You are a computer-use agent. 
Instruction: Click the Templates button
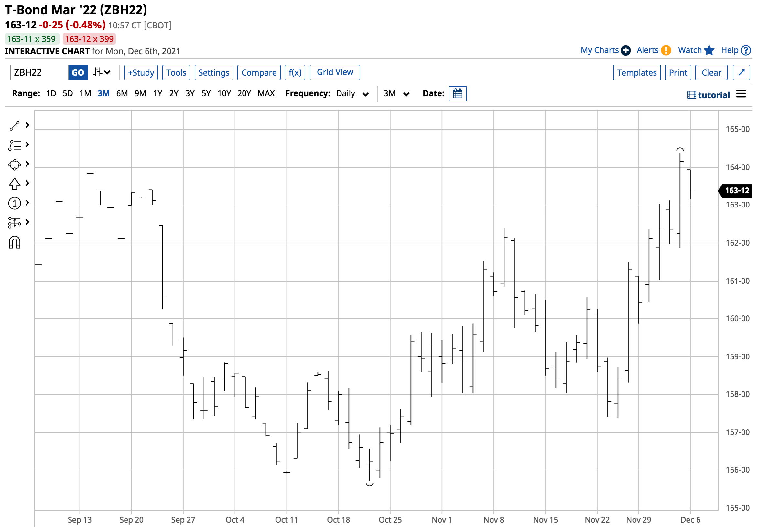click(636, 72)
